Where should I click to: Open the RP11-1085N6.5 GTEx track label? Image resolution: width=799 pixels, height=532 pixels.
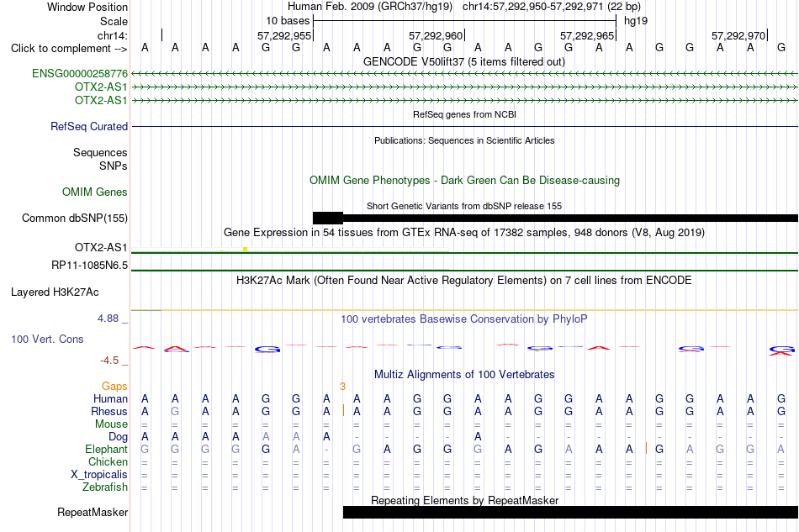pyautogui.click(x=89, y=266)
